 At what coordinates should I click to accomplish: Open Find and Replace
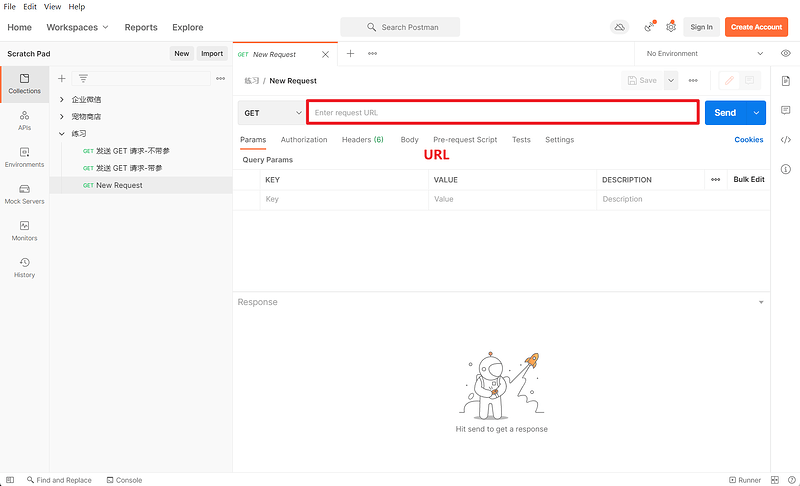click(59, 480)
